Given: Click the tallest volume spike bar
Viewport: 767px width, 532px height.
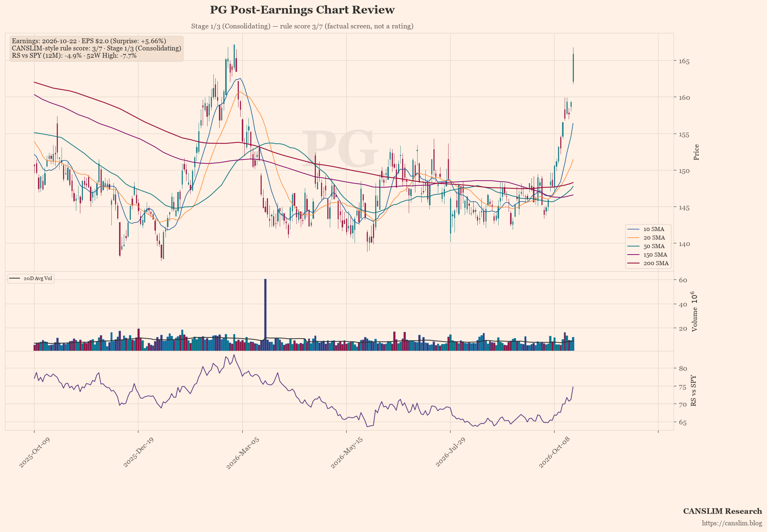Looking at the screenshot, I should 265,315.
